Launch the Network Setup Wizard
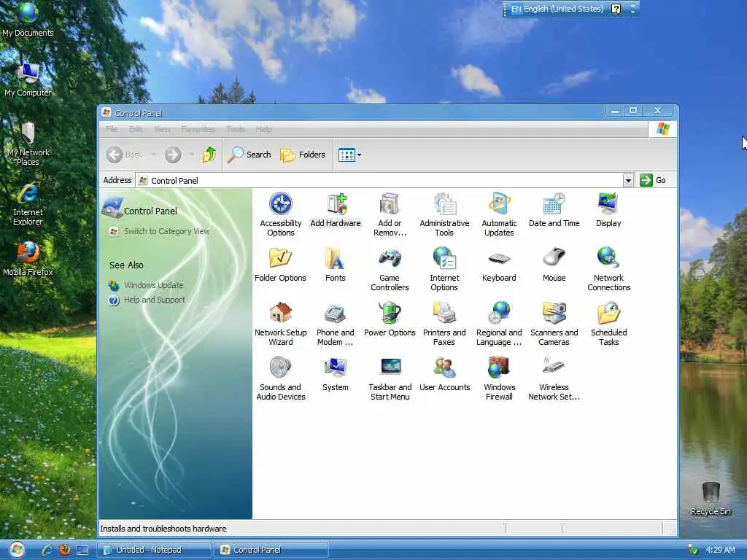Screen dimensions: 747x560 tap(281, 323)
